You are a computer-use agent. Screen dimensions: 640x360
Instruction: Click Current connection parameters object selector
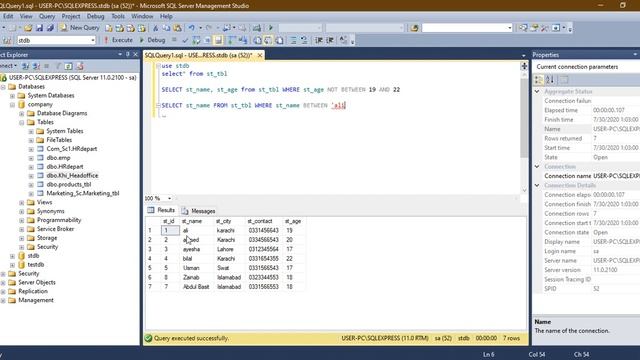587,67
